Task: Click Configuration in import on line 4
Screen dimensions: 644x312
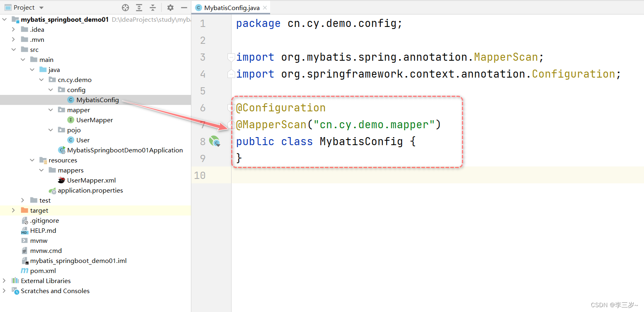Action: [x=573, y=74]
